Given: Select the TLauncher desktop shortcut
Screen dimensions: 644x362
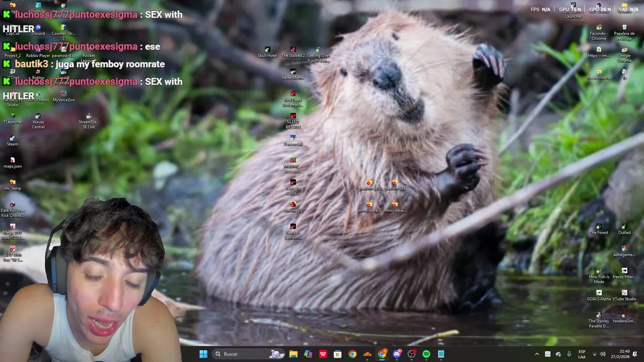Looking at the screenshot, I should click(13, 119).
